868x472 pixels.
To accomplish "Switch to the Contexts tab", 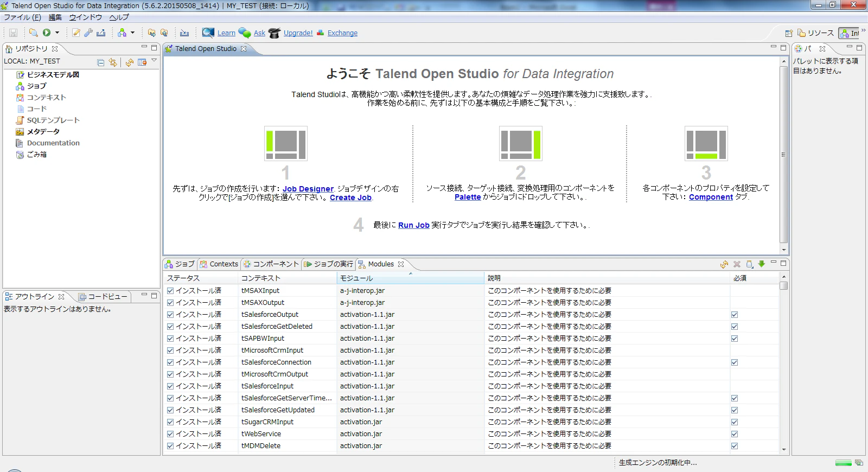I will coord(219,264).
